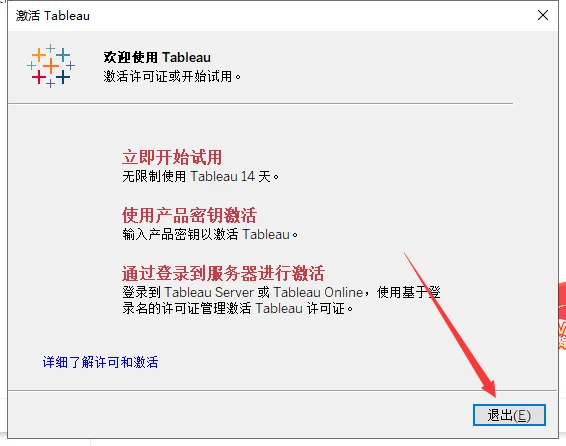Click the 输入产品密钥以激活 Tableau description
This screenshot has height=446, width=566.
coord(210,235)
